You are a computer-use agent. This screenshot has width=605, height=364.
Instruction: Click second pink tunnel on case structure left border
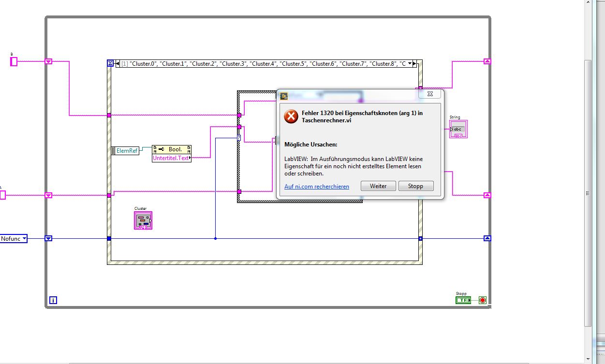239,127
